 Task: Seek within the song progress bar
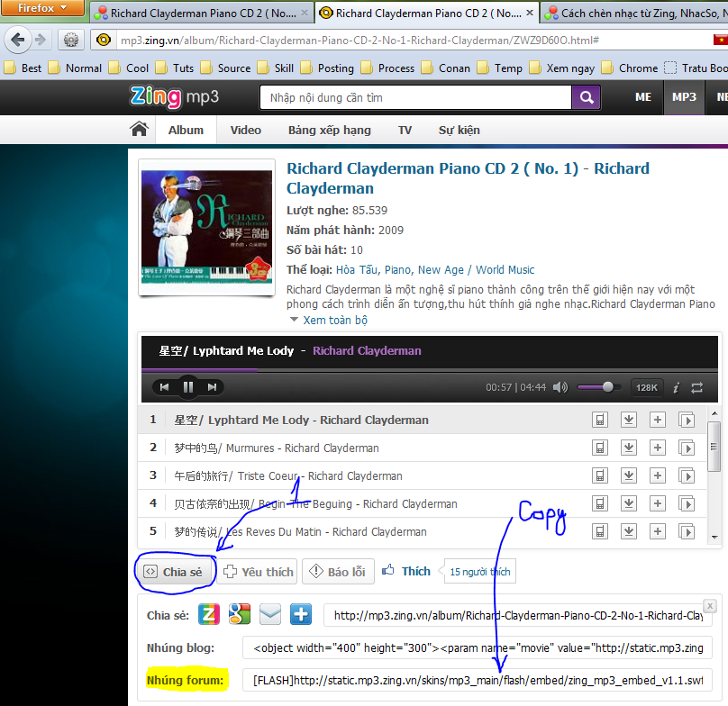[x=430, y=370]
